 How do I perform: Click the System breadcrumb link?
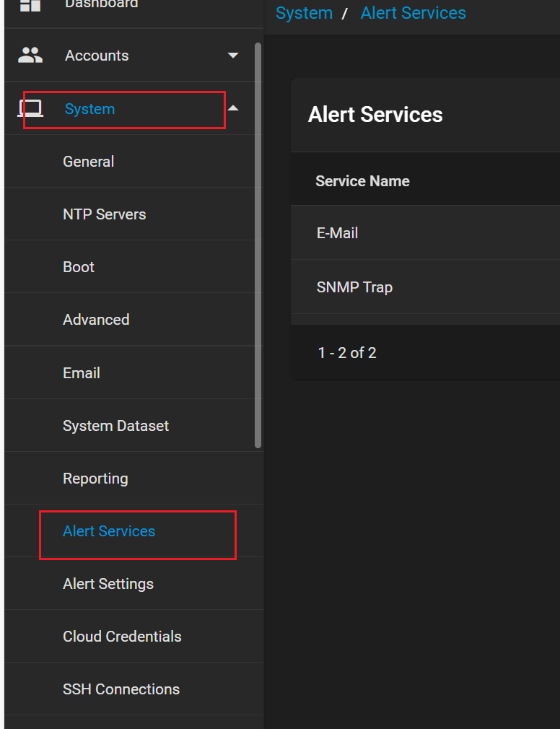304,13
